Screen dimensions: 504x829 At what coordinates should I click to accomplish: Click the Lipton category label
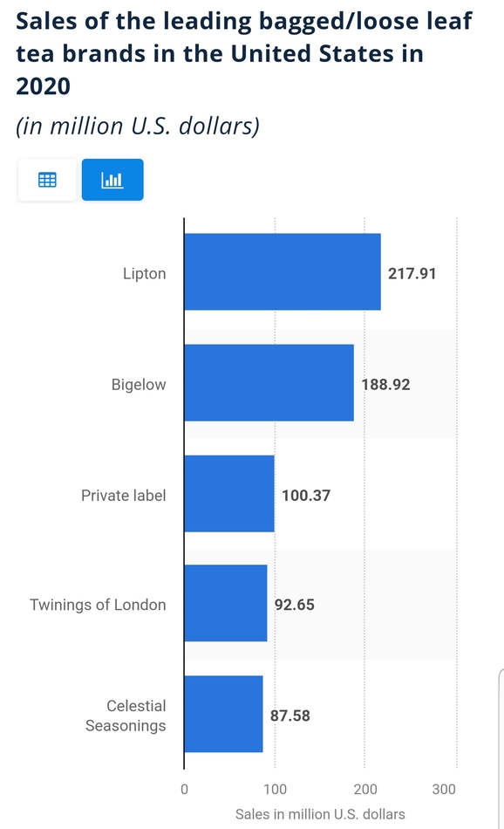(x=144, y=273)
